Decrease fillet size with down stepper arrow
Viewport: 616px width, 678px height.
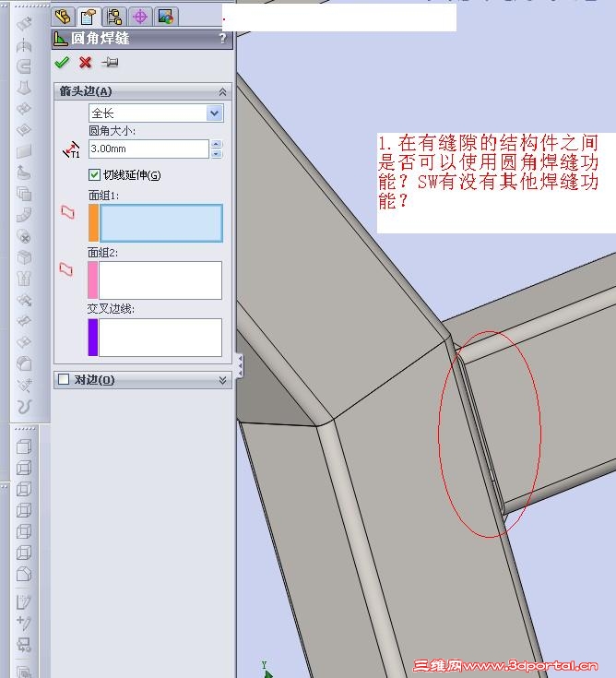tap(217, 153)
